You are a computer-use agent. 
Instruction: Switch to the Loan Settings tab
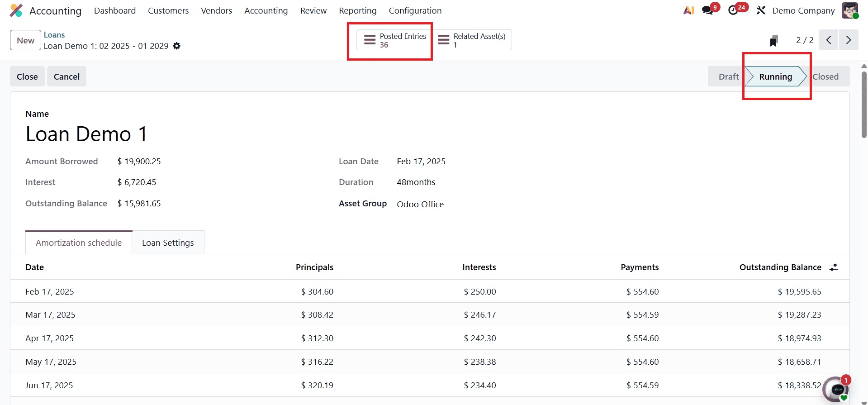[x=168, y=243]
